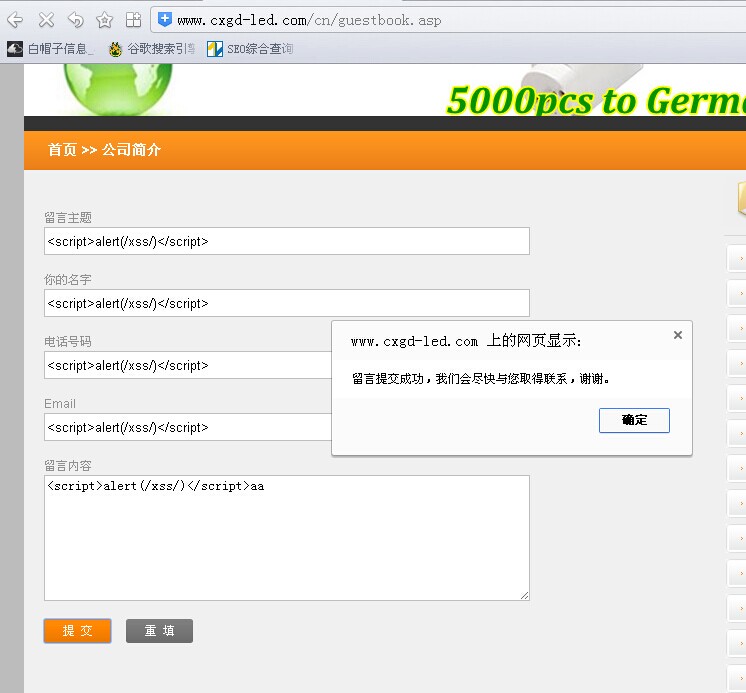Click the 留言提交成功 alert message text
The height and width of the screenshot is (693, 746).
481,379
